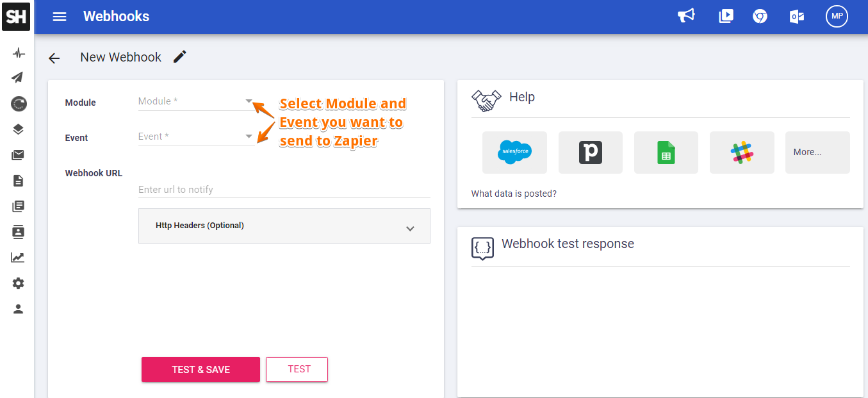
Task: Select the Slack help tile
Action: (x=742, y=153)
